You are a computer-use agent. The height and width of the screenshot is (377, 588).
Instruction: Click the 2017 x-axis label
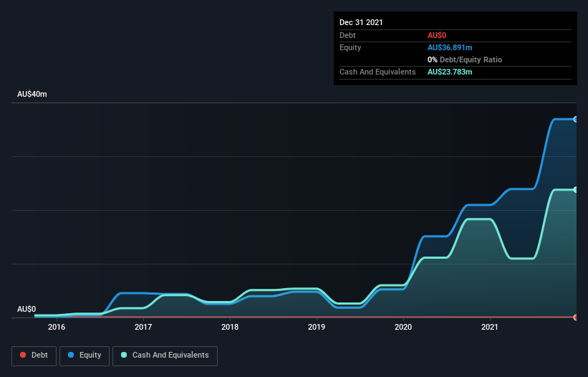pos(143,327)
